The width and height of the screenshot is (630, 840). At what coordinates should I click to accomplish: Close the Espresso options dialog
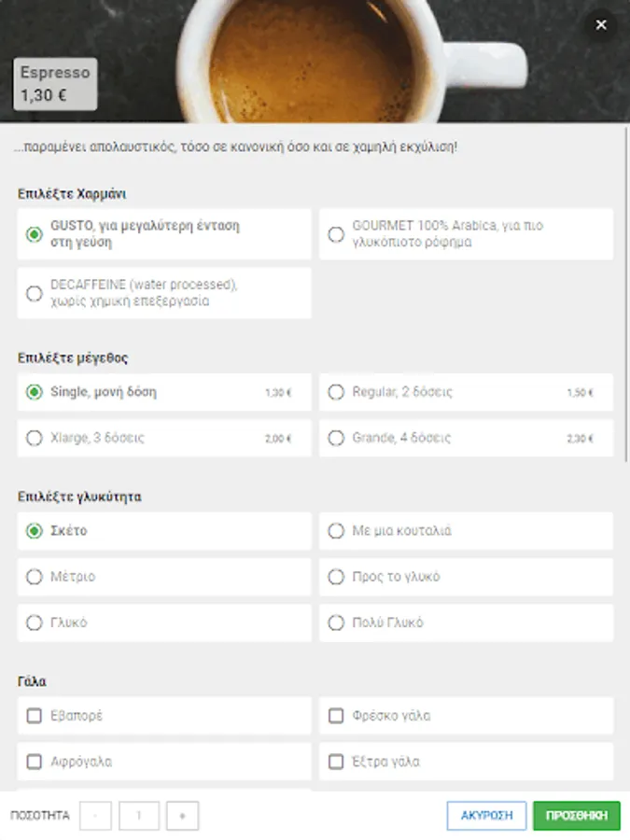tap(601, 25)
